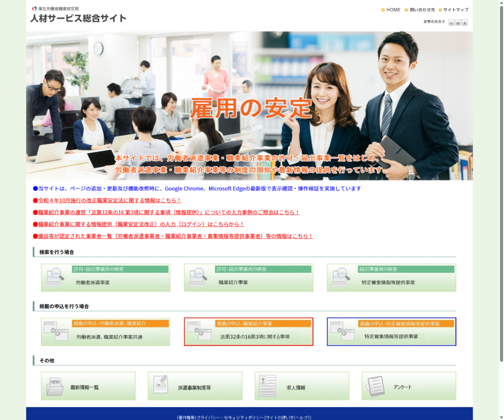Click the 人材サービス総合サイト site logo
This screenshot has height=420, width=504.
pos(78,18)
